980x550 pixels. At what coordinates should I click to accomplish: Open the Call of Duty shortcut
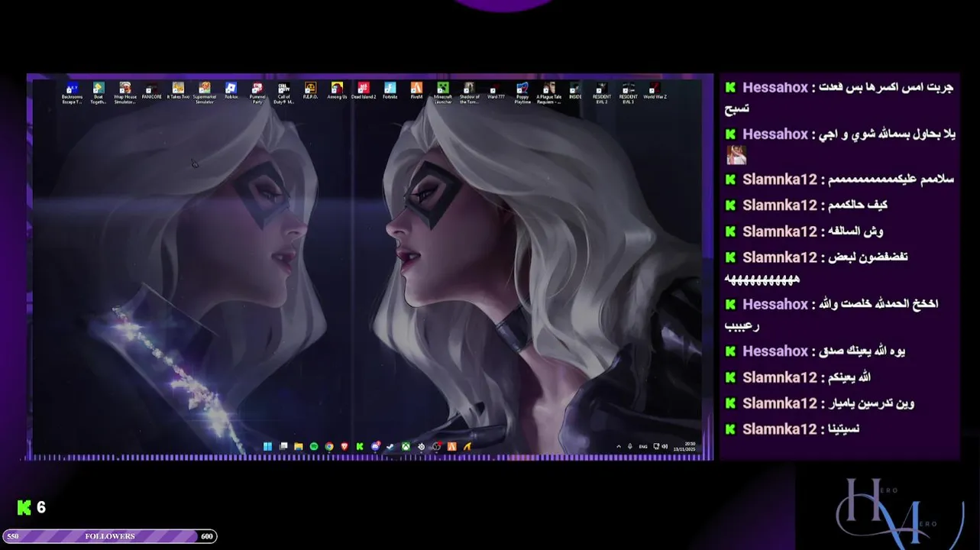pyautogui.click(x=284, y=92)
